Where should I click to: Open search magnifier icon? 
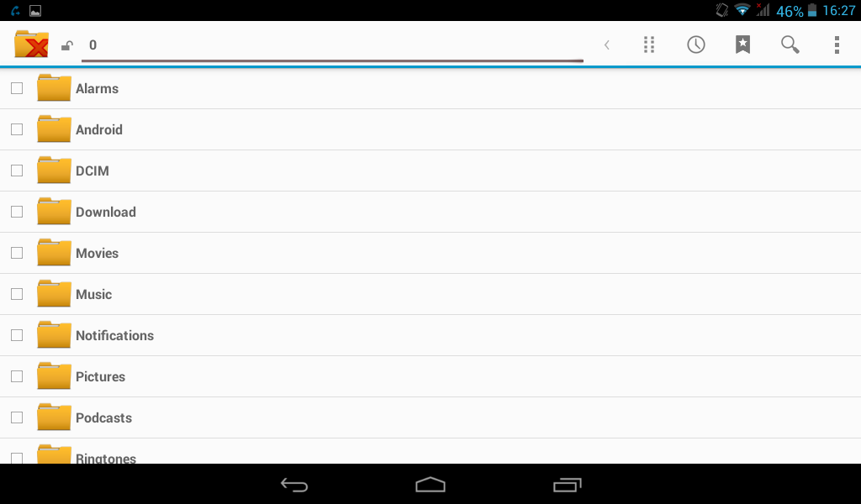click(790, 45)
